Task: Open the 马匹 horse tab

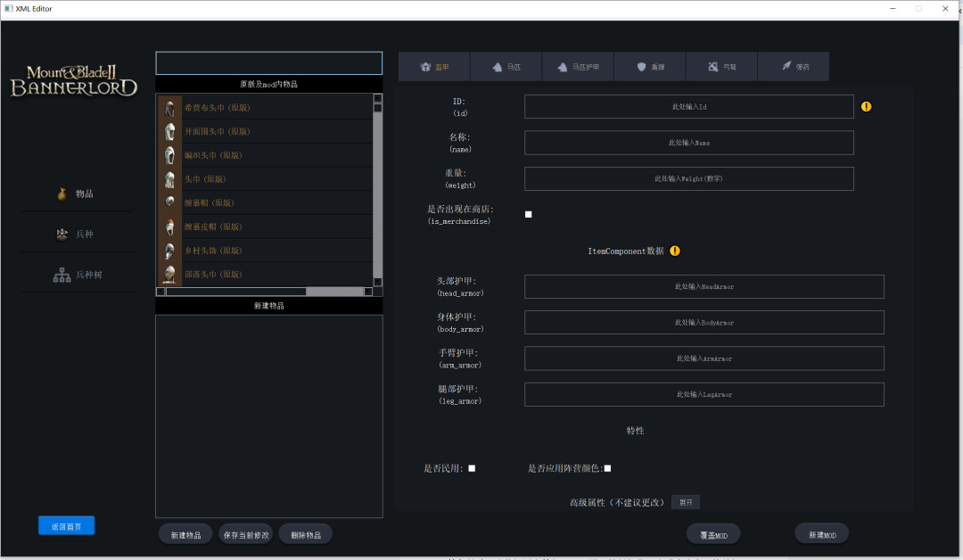Action: tap(506, 67)
